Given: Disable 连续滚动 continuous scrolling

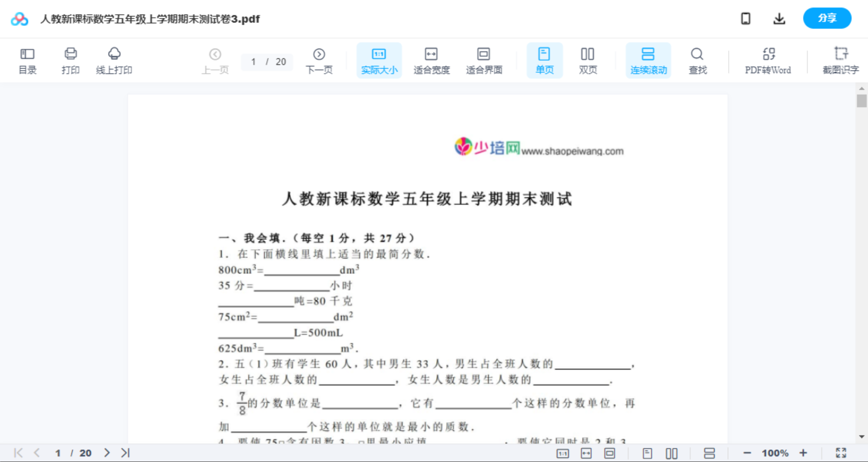Looking at the screenshot, I should click(648, 60).
